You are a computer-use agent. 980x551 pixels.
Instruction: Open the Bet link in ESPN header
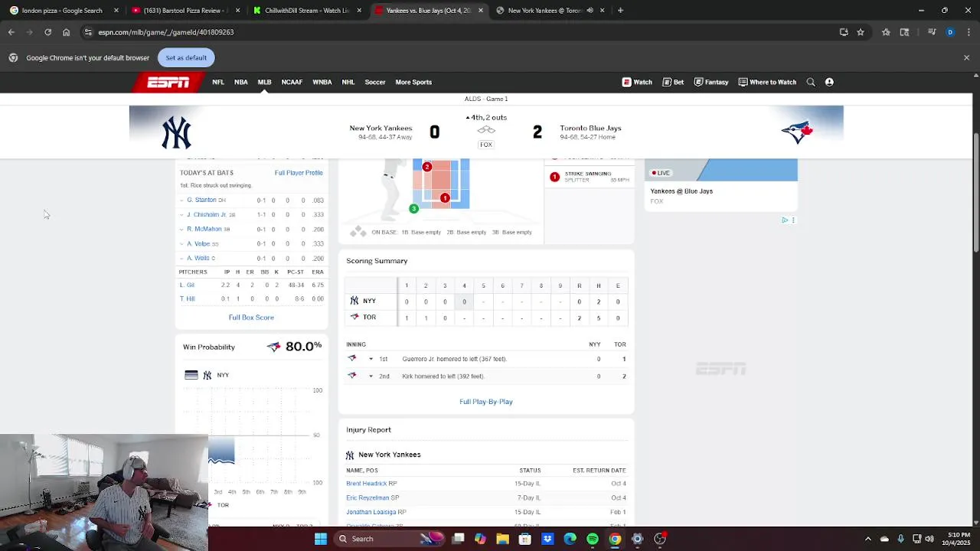click(674, 82)
